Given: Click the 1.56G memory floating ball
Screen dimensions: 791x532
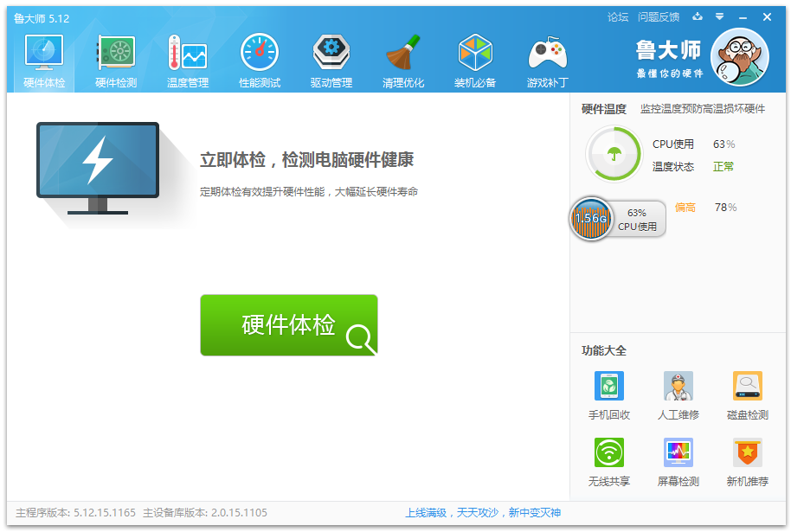Looking at the screenshot, I should tap(591, 219).
